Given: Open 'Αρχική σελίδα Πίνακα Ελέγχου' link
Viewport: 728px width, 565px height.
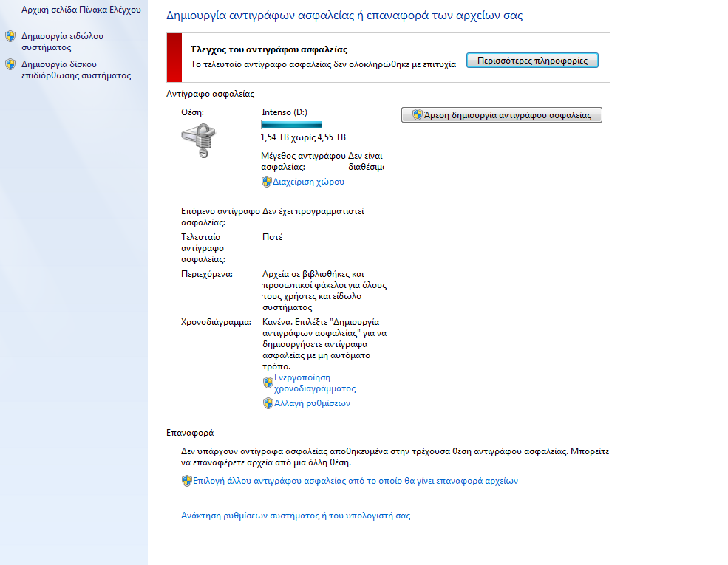Looking at the screenshot, I should (x=81, y=10).
